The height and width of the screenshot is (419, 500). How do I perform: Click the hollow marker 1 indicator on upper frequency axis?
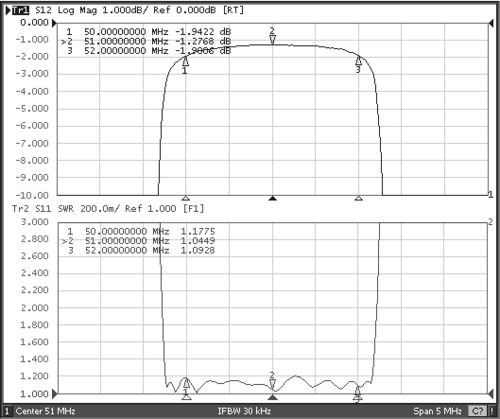click(186, 199)
